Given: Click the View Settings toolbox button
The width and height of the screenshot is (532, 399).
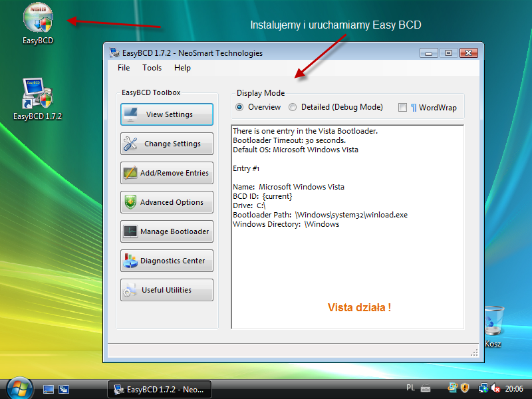Looking at the screenshot, I should (167, 114).
